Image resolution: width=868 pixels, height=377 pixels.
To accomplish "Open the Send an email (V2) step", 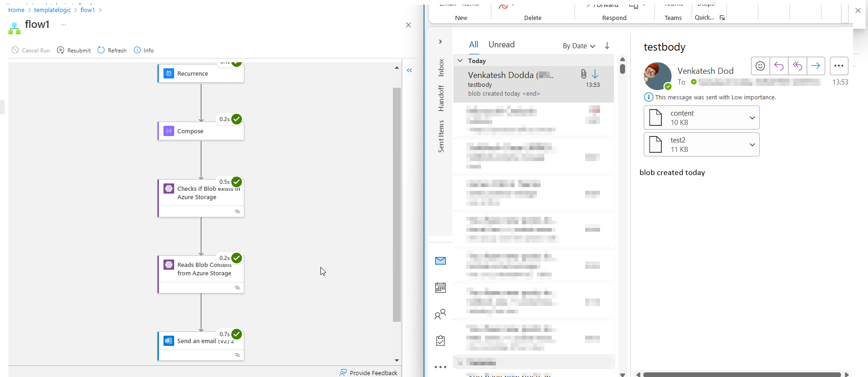I will [x=201, y=346].
